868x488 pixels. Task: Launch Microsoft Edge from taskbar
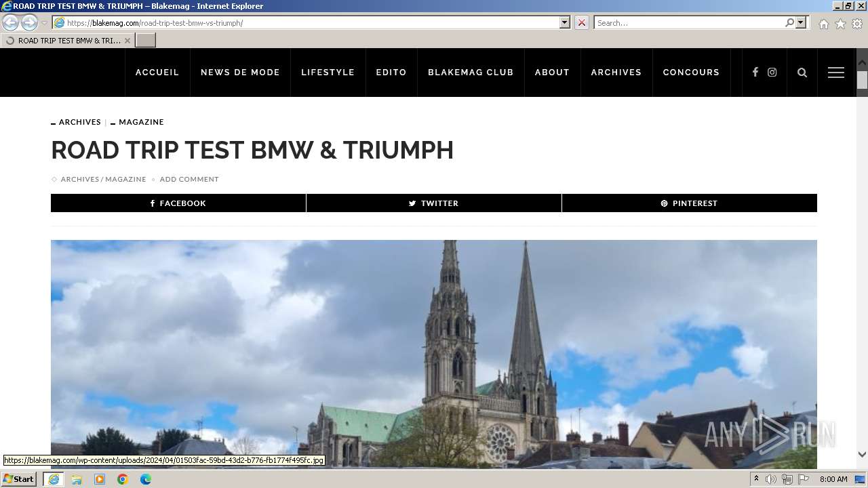tap(146, 479)
